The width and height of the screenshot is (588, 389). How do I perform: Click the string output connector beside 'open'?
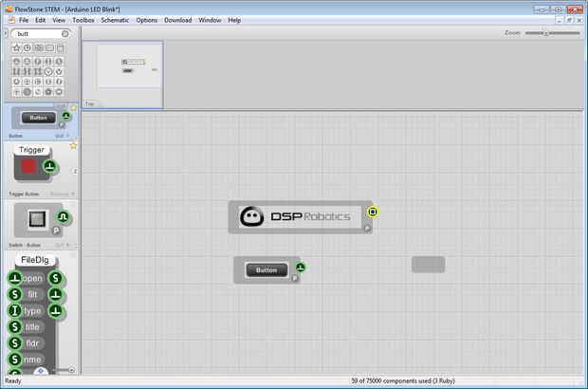click(56, 278)
